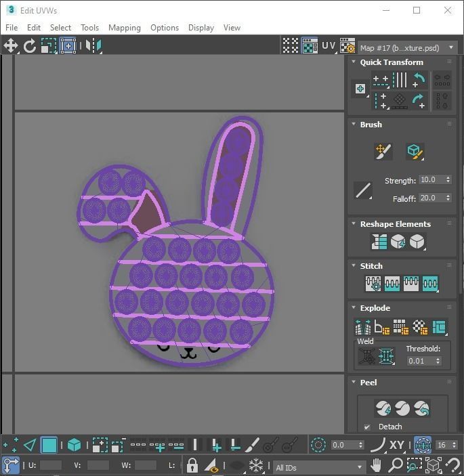Open the Map #17 texture dropdown
This screenshot has height=476, width=464.
coord(407,47)
